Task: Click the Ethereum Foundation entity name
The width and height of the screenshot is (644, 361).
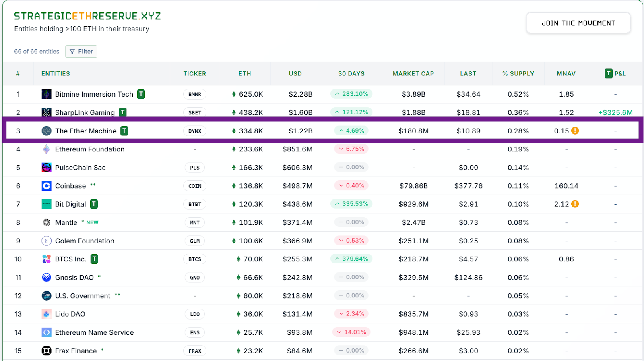Action: [90, 149]
